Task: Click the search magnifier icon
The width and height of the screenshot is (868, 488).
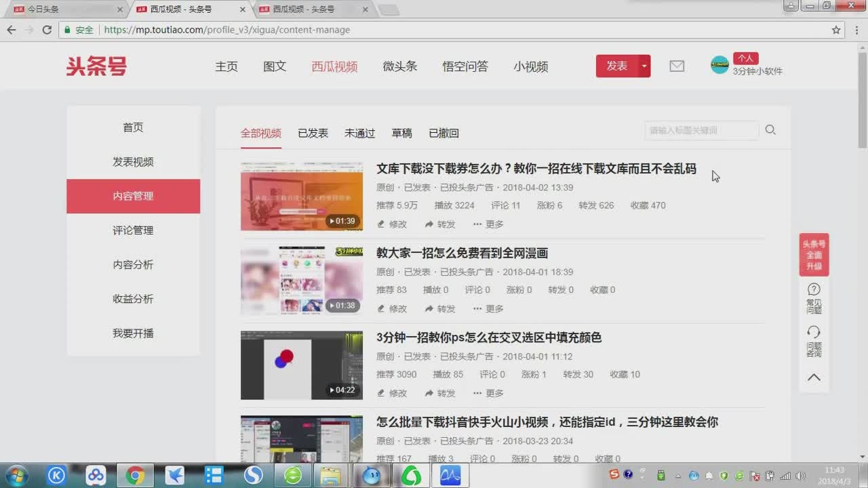Action: [770, 130]
